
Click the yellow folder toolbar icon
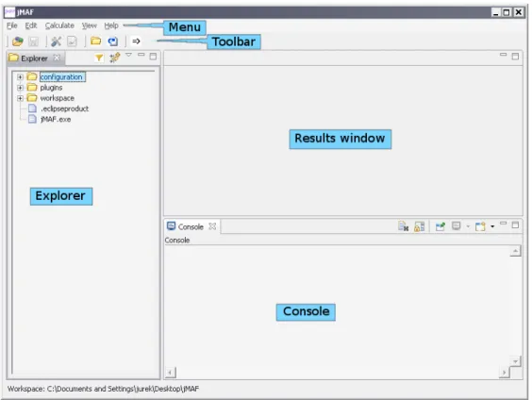coord(96,42)
